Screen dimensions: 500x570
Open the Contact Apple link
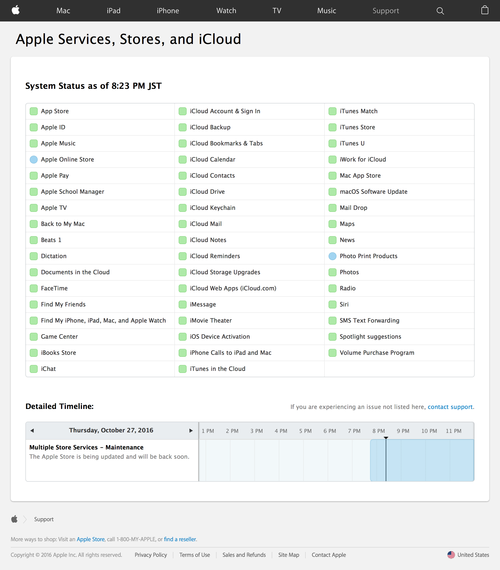(x=329, y=555)
